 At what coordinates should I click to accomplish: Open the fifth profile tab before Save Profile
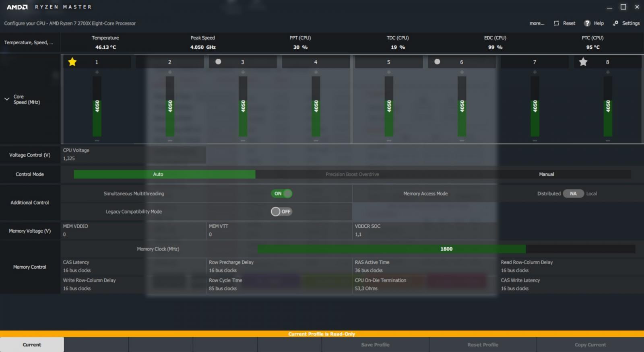coord(289,345)
